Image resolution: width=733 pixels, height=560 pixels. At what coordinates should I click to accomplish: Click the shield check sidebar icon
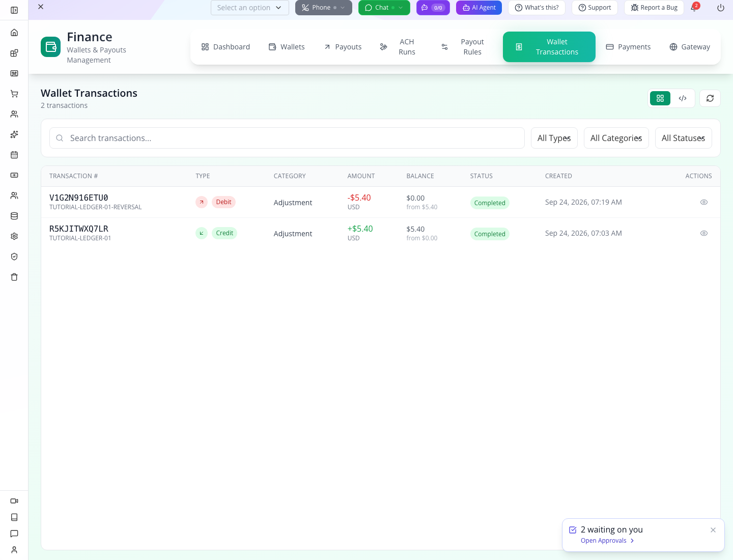14,257
